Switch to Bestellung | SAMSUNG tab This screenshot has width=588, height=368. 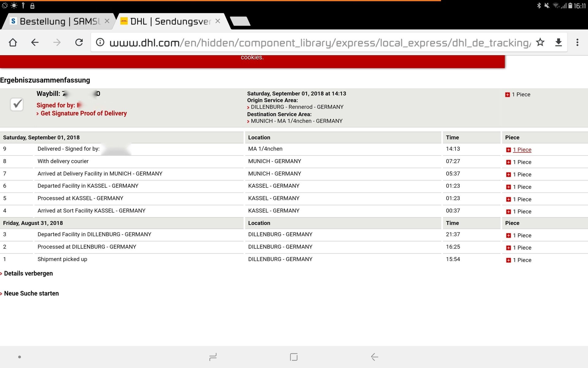pos(58,21)
